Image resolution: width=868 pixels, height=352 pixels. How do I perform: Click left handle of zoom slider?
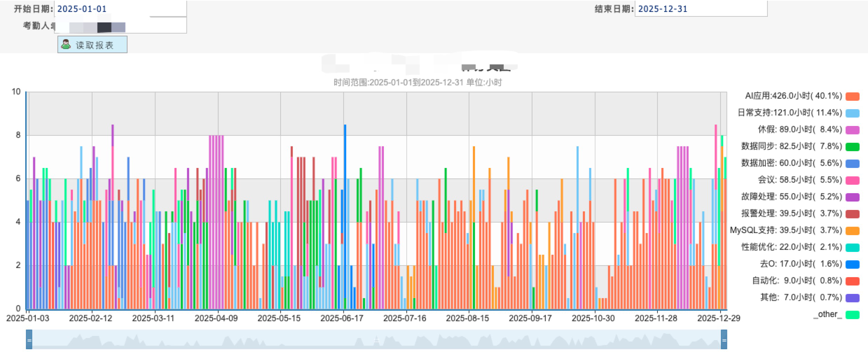29,340
